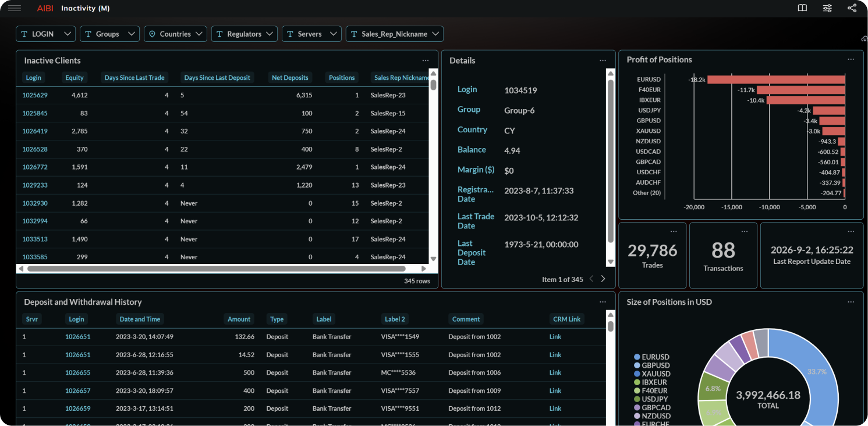
Task: Sort by Days Since Last Trade header
Action: (x=134, y=78)
